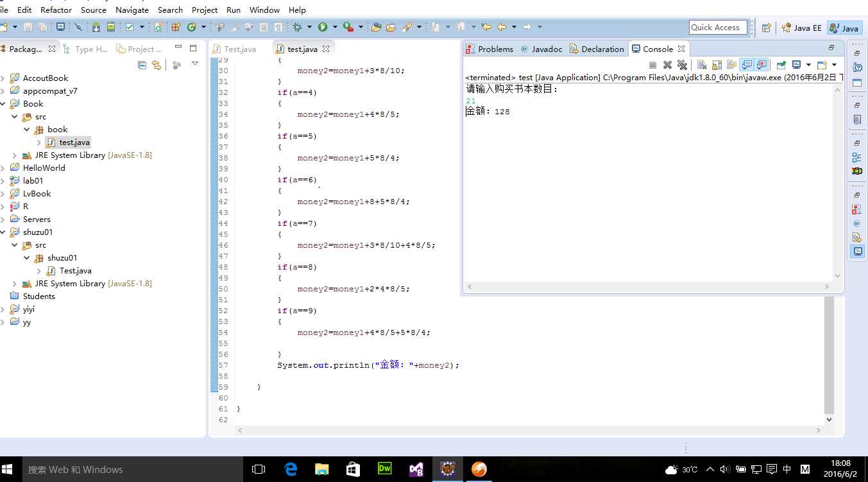Screen dimensions: 868x482
Task: Open Dreamweaver from the taskbar
Action: pyautogui.click(x=385, y=469)
